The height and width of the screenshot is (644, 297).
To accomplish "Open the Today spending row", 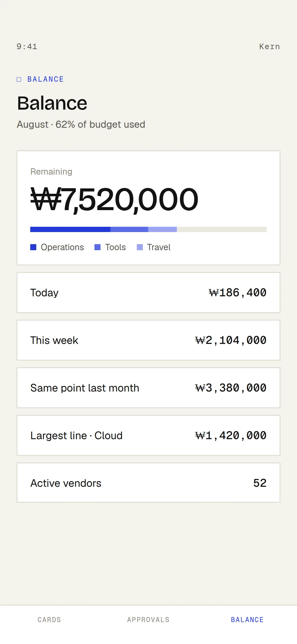I will pos(148,293).
